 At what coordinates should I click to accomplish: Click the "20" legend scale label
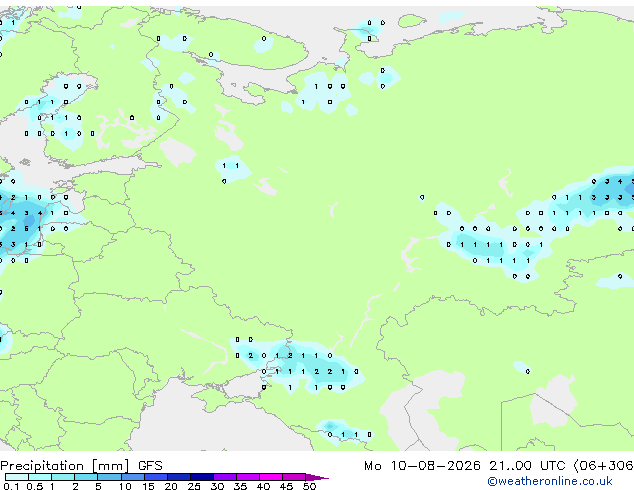tap(171, 486)
